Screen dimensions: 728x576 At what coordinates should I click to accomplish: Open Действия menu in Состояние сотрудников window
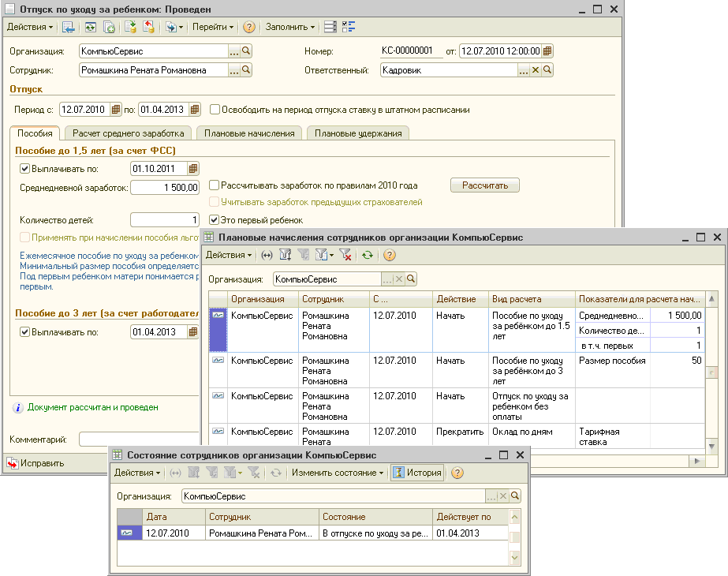tap(137, 473)
